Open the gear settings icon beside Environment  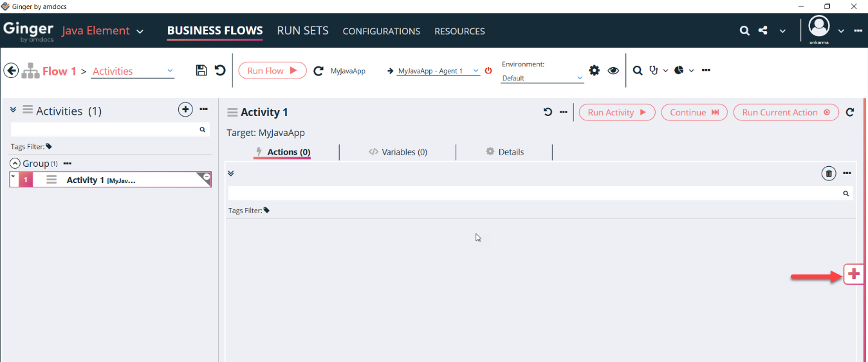coord(595,70)
